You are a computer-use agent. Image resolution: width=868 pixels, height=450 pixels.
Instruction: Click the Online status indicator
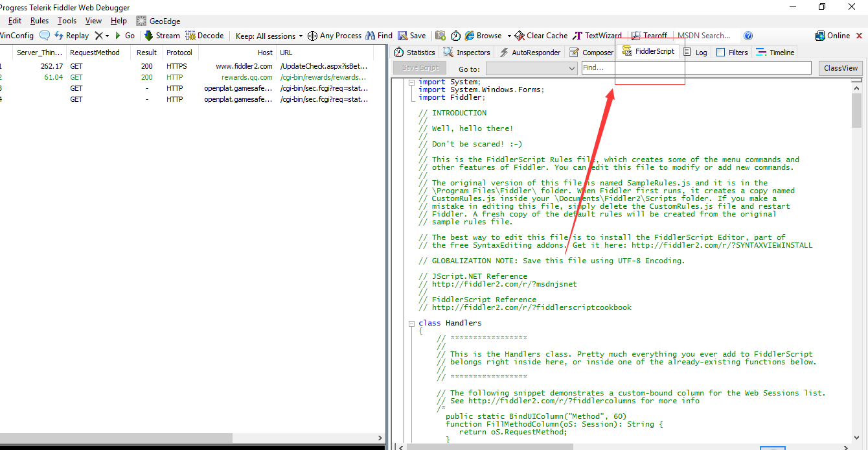coord(832,36)
